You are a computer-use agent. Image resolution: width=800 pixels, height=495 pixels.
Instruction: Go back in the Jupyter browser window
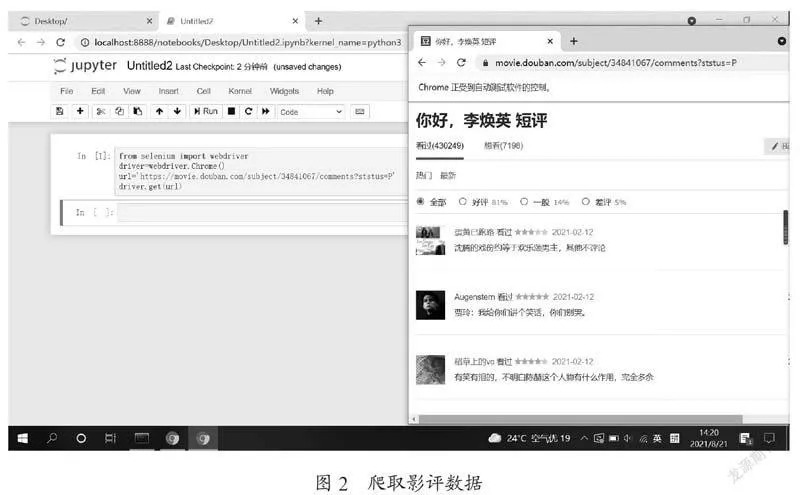pyautogui.click(x=21, y=42)
